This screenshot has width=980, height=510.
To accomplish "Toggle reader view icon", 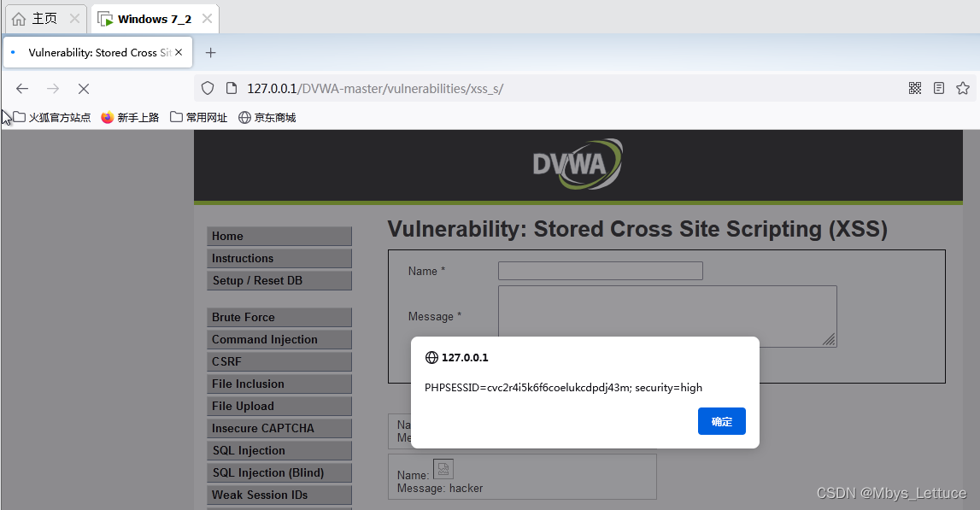I will 939,88.
